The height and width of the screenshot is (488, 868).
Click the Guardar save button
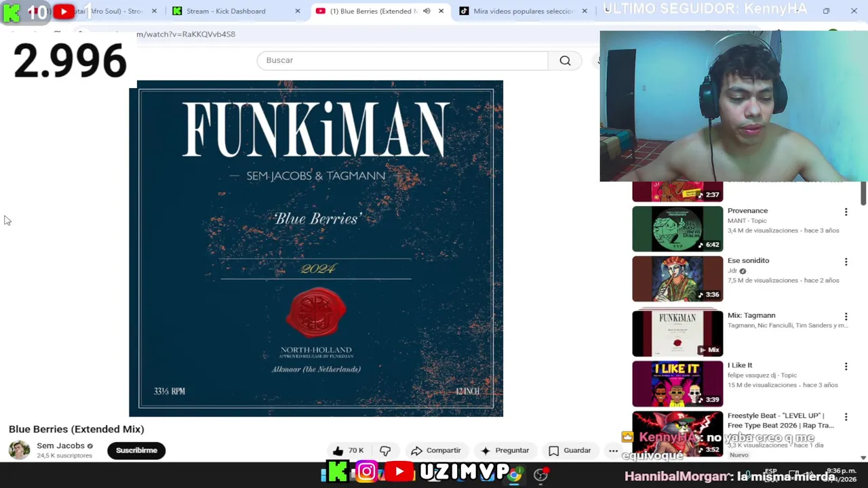pyautogui.click(x=570, y=451)
